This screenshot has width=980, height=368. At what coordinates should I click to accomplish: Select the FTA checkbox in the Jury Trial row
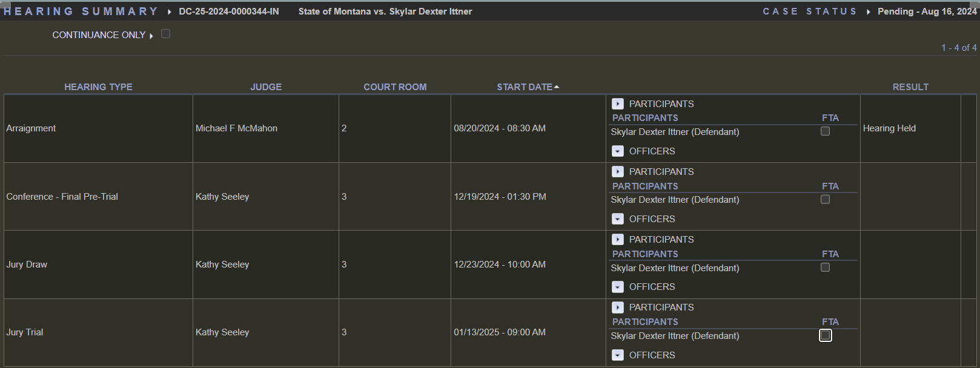[x=825, y=335]
